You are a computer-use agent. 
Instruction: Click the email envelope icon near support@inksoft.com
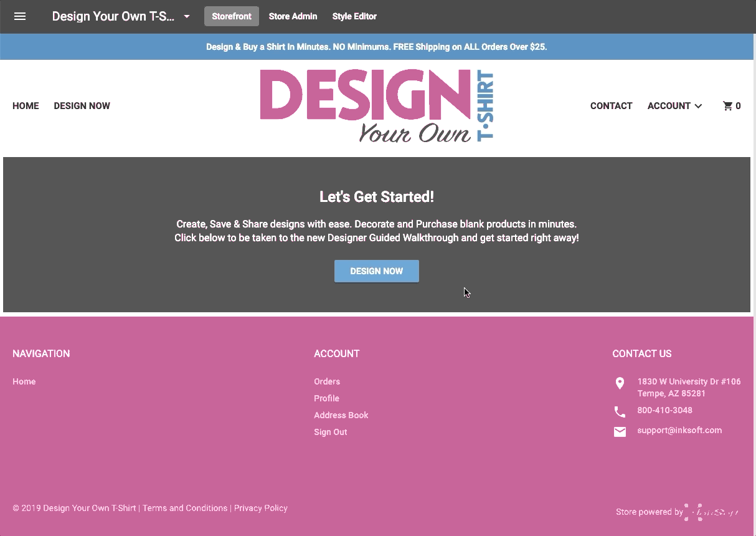(620, 431)
